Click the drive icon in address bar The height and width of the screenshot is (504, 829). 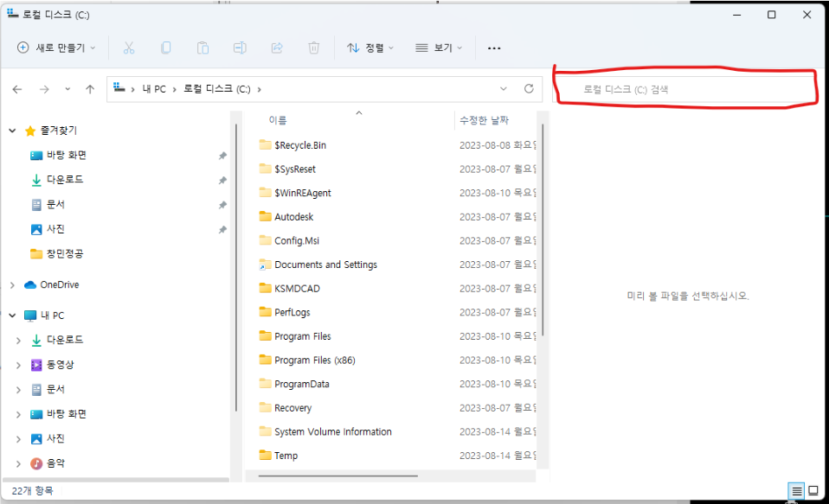point(119,87)
